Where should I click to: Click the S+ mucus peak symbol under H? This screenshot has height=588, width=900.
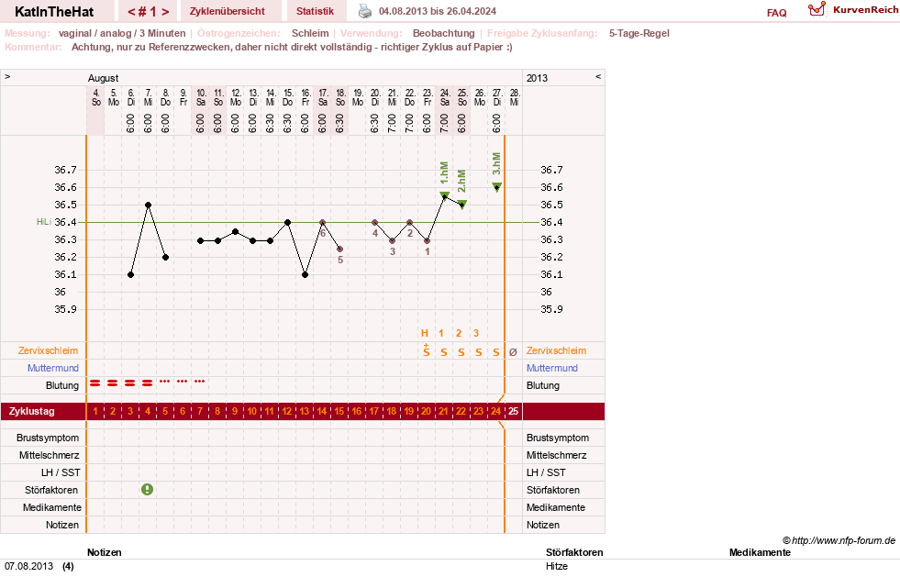point(427,350)
